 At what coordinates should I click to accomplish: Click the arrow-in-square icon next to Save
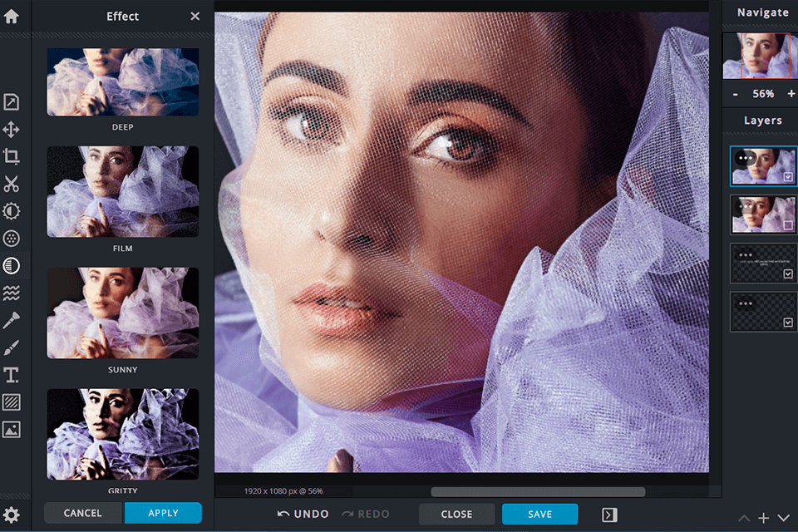click(609, 515)
